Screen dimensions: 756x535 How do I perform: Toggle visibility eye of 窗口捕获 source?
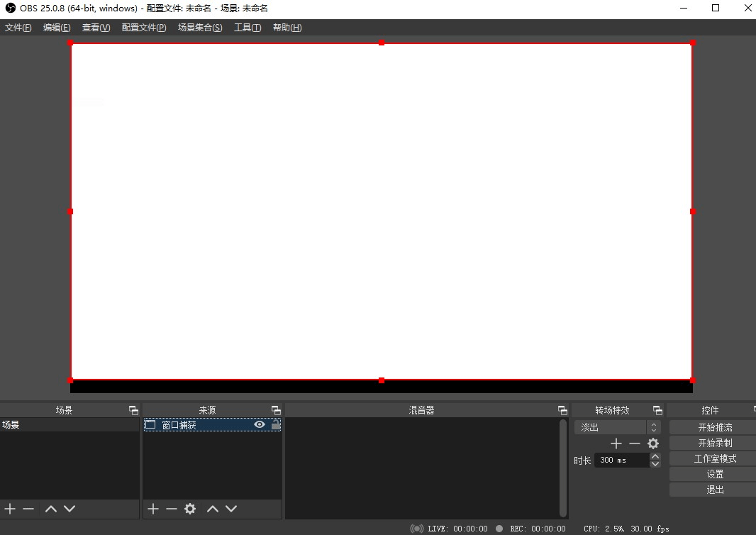point(260,424)
